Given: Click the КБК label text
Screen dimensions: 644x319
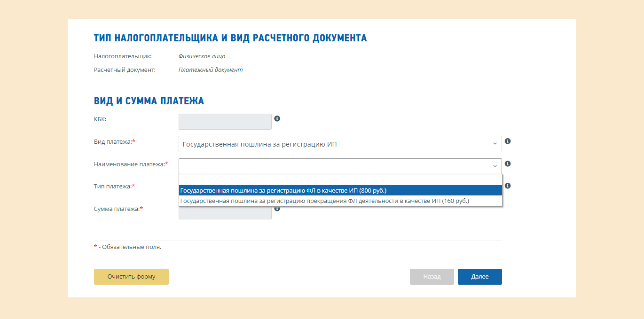Looking at the screenshot, I should pyautogui.click(x=100, y=119).
